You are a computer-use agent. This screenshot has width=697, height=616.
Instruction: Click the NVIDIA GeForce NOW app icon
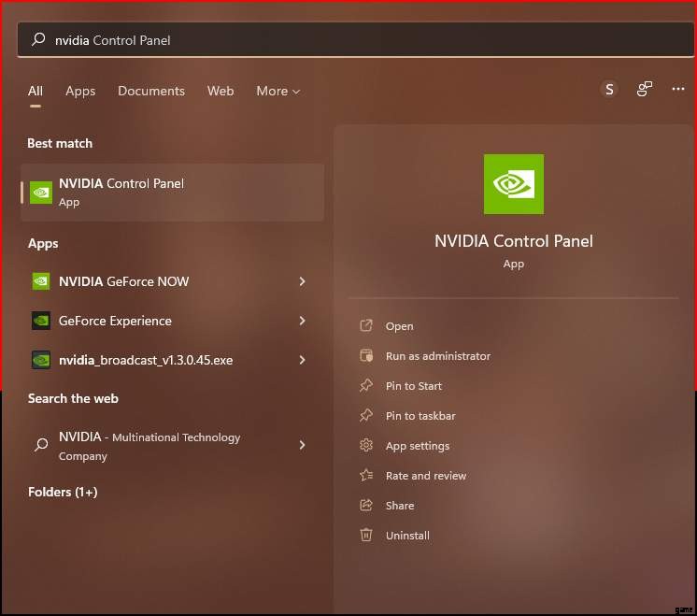click(41, 281)
